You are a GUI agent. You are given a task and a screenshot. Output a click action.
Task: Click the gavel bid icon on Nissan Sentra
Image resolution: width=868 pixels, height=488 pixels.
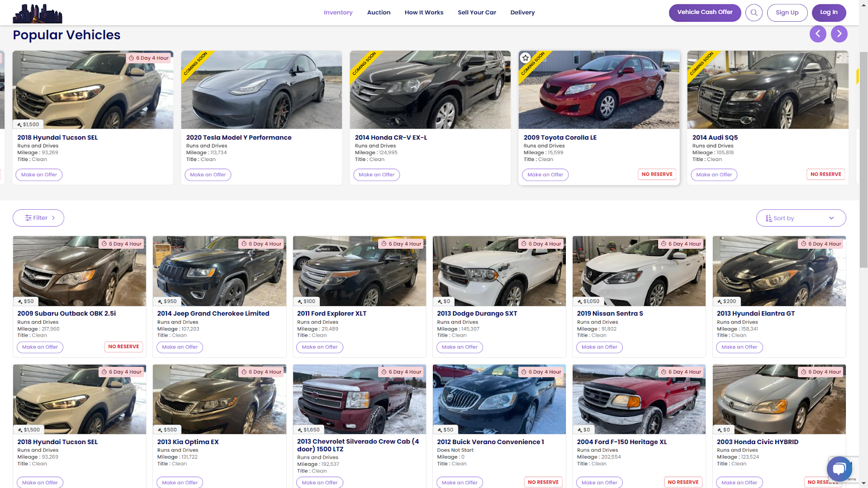pyautogui.click(x=580, y=301)
